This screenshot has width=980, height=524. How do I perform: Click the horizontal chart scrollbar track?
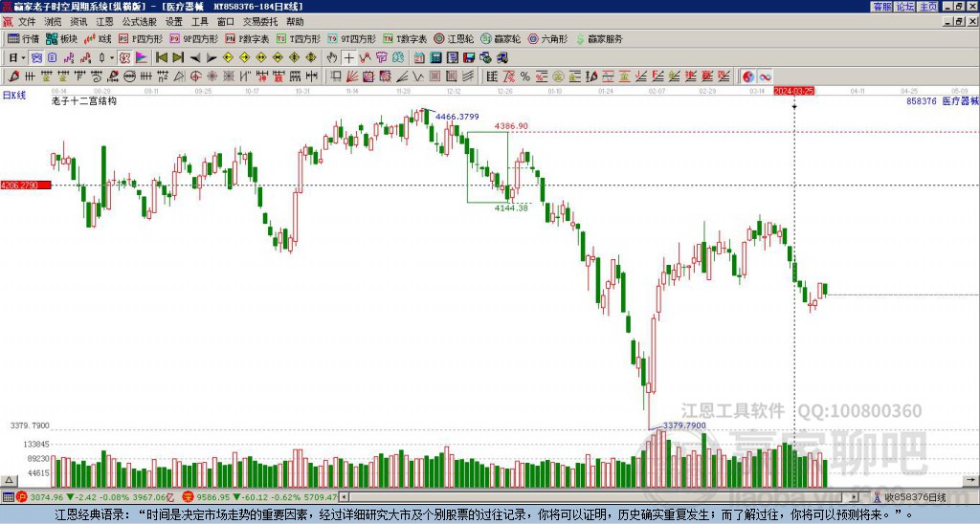(600, 497)
